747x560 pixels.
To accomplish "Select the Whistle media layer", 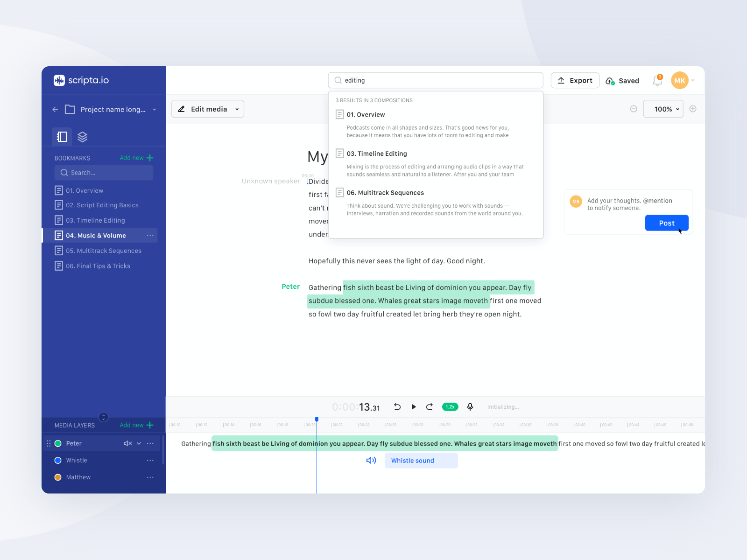I will [x=77, y=460].
